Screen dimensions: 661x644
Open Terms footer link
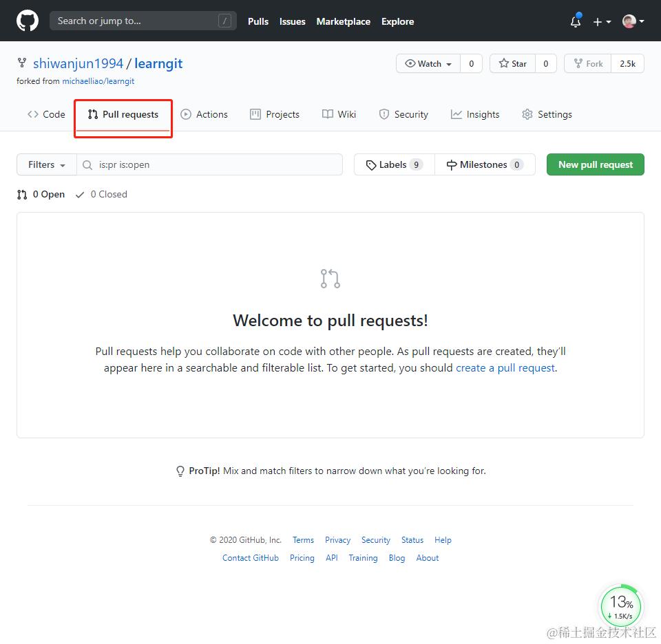click(303, 540)
